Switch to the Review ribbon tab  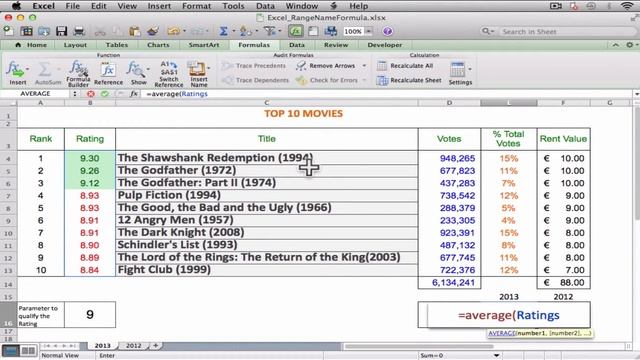336,45
